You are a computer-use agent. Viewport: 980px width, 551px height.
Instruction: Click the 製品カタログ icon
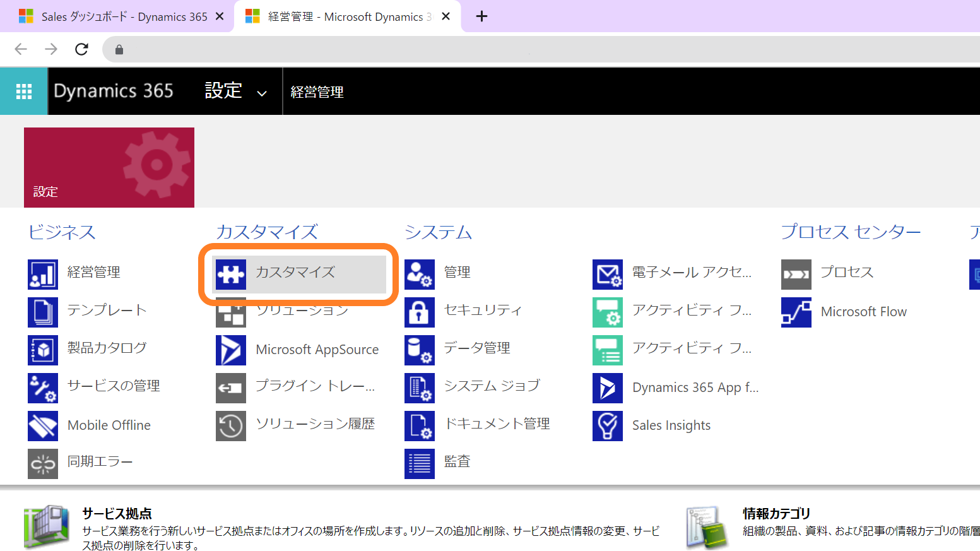(x=43, y=350)
